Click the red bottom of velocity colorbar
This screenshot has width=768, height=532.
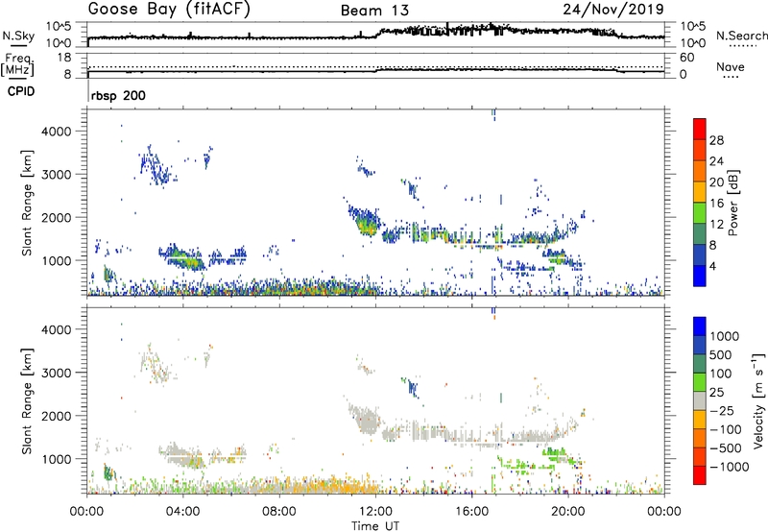tap(700, 475)
